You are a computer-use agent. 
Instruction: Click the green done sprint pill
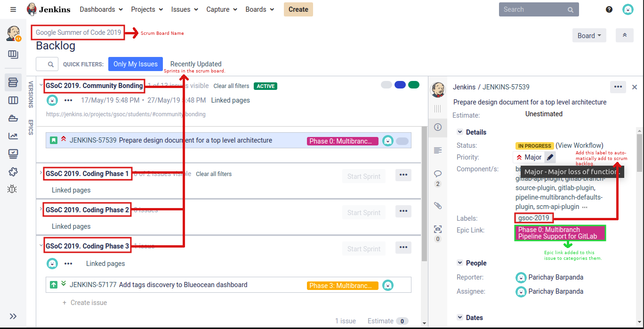[x=414, y=85]
